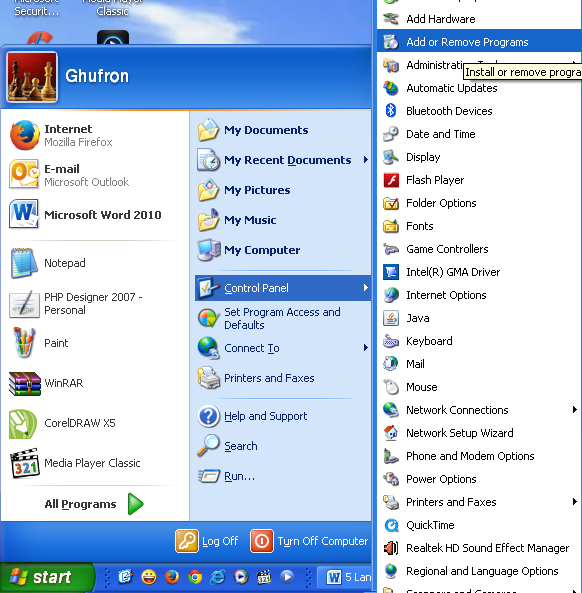Open My Documents folder

coord(282,130)
